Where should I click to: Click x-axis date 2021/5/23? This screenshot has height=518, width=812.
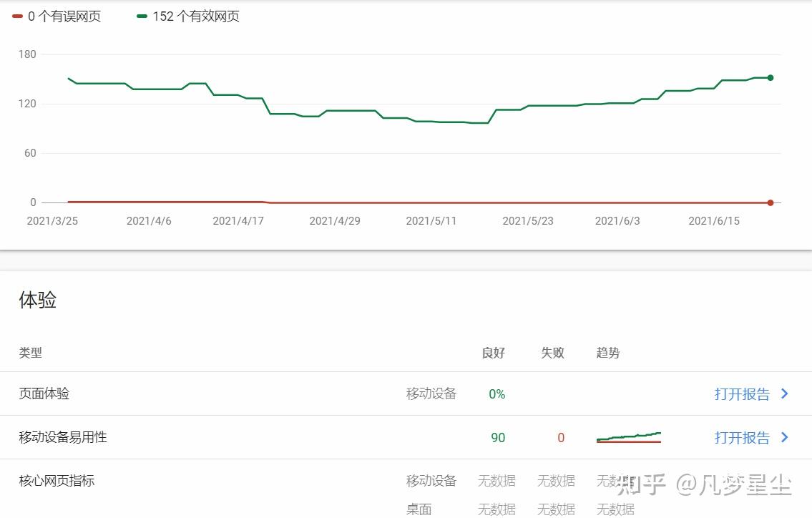[528, 221]
